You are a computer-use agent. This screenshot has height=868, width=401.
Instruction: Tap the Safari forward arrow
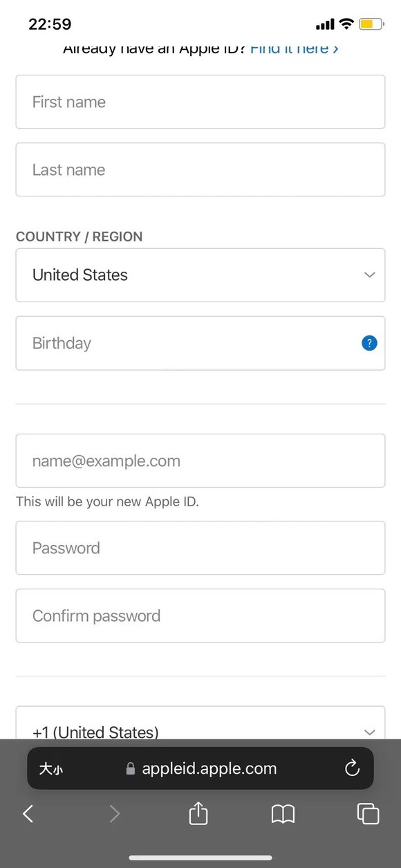(115, 813)
